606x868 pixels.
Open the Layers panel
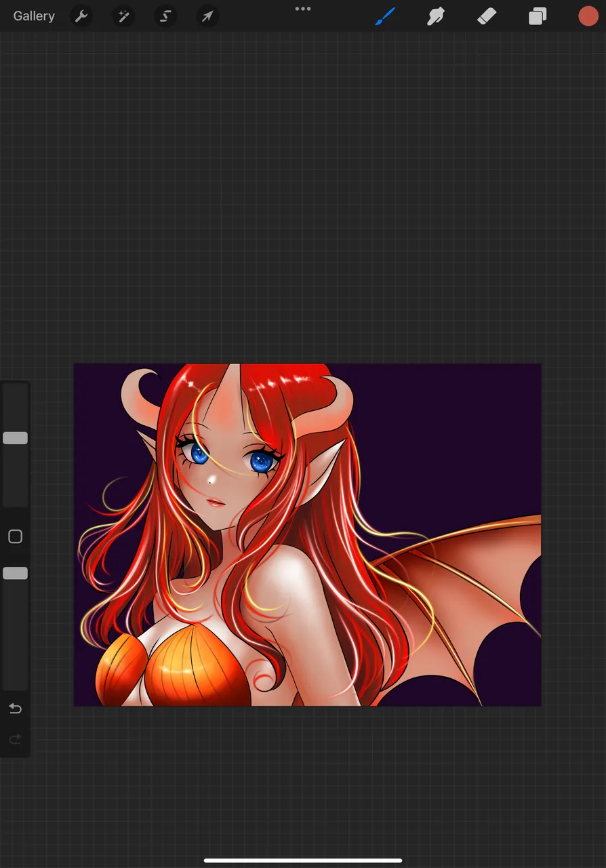tap(538, 16)
